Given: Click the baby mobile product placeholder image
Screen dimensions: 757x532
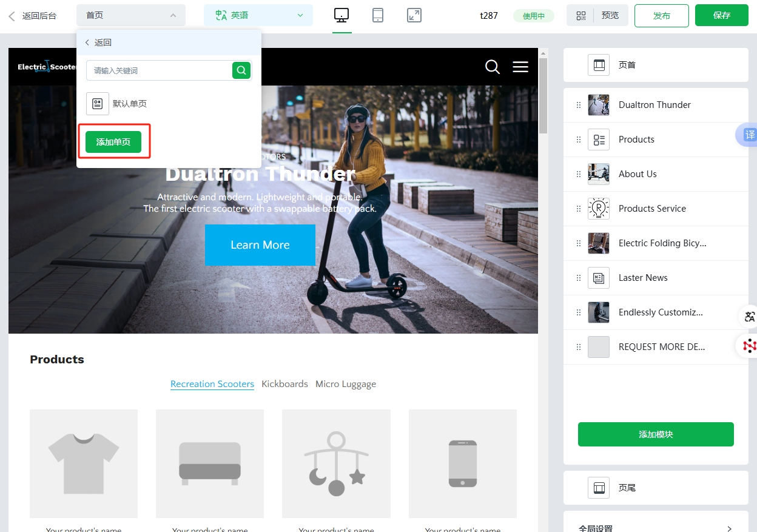Looking at the screenshot, I should coord(336,463).
